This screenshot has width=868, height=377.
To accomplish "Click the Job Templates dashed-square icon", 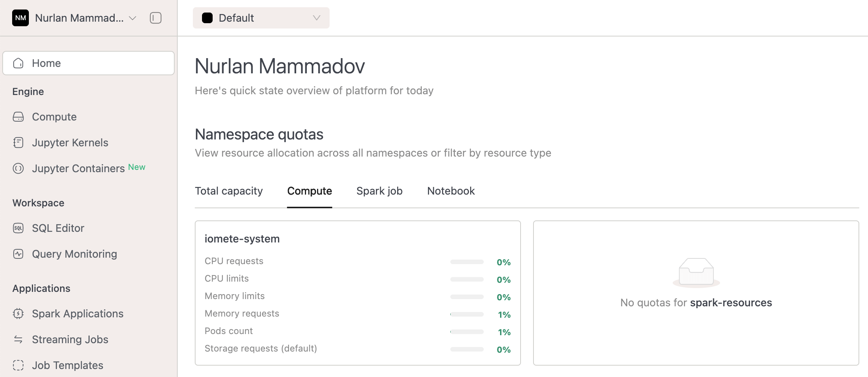I will tap(18, 365).
